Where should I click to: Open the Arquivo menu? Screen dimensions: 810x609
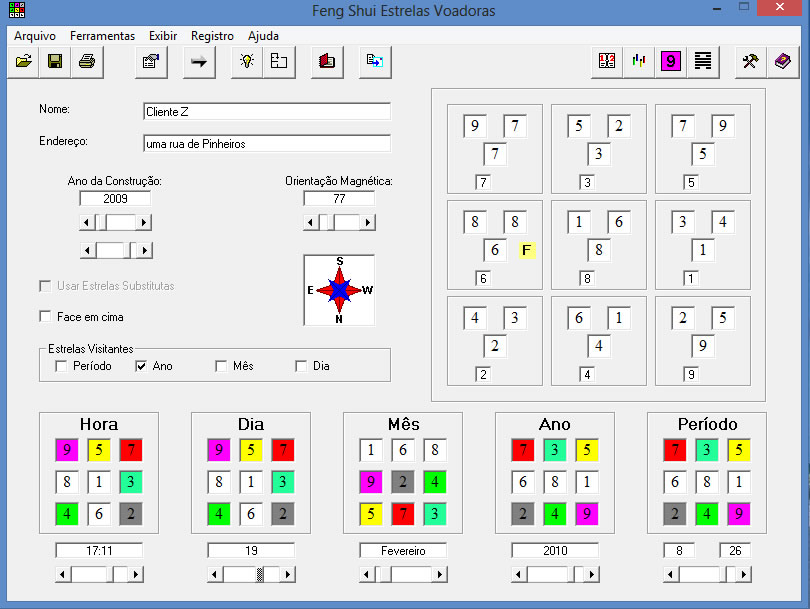tap(35, 36)
